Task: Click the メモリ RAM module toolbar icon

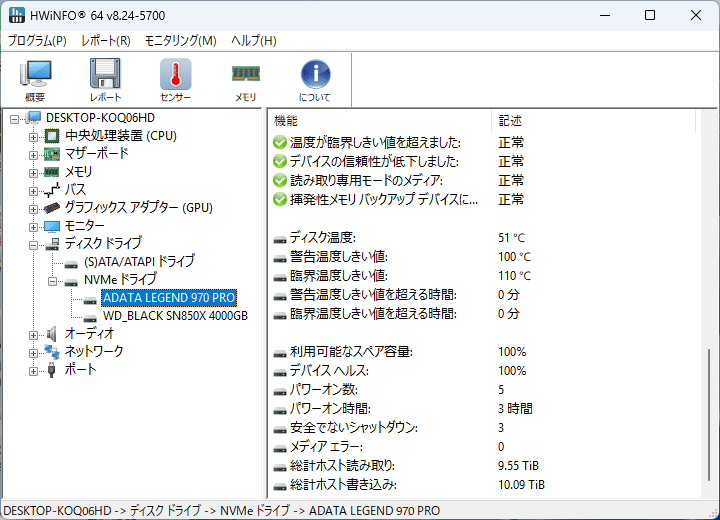Action: point(245,80)
